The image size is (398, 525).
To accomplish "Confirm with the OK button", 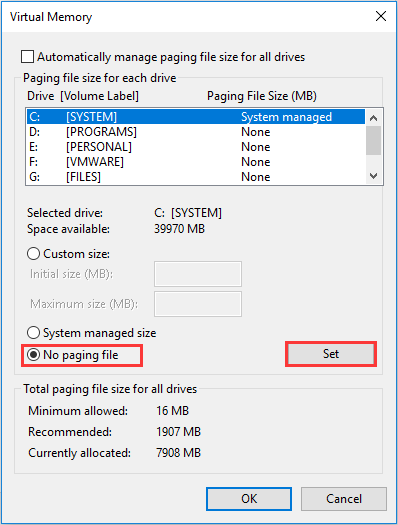I will [x=249, y=499].
